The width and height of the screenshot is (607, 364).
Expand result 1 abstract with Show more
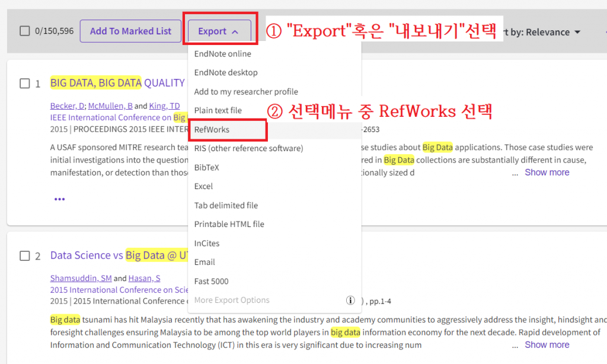(547, 173)
